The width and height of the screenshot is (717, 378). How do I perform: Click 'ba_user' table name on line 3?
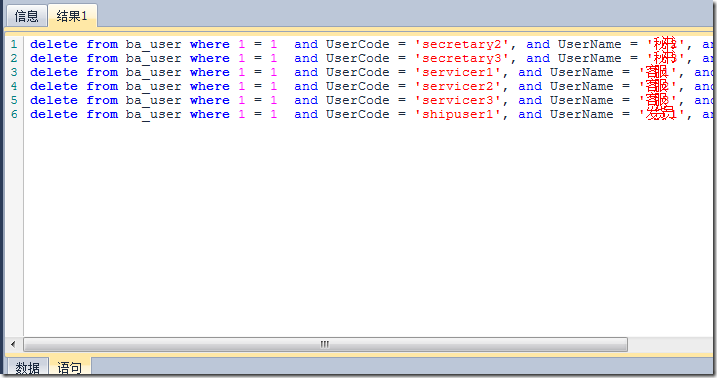coord(154,73)
